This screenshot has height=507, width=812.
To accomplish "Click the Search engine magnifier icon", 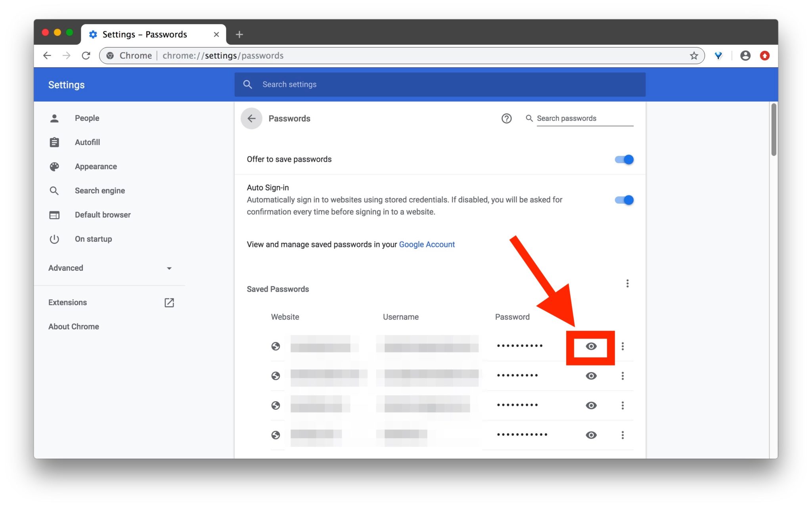I will click(54, 191).
